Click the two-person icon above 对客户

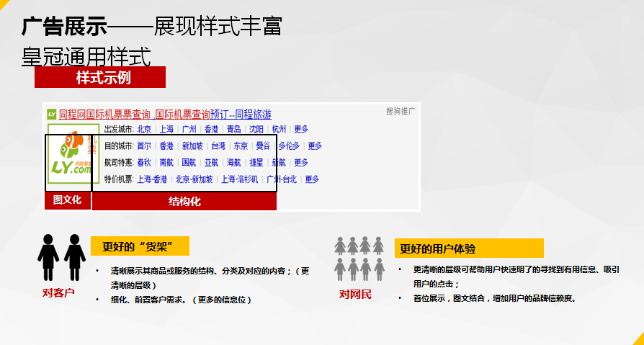tap(61, 257)
